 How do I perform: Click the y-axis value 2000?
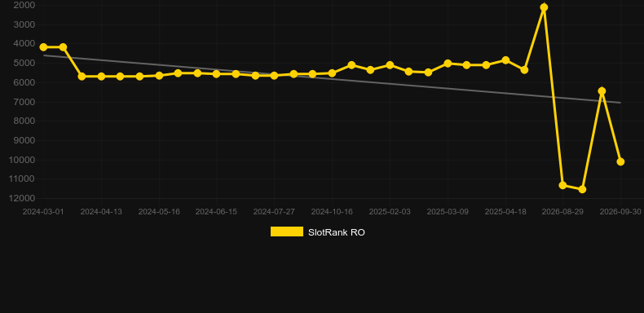(24, 5)
